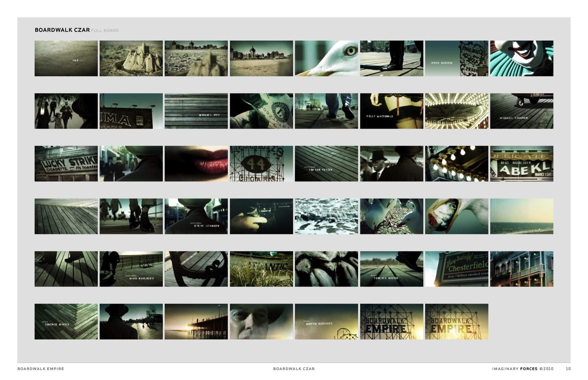
Task: Click the Boardwalk Czar heading text
Action: [x=62, y=30]
